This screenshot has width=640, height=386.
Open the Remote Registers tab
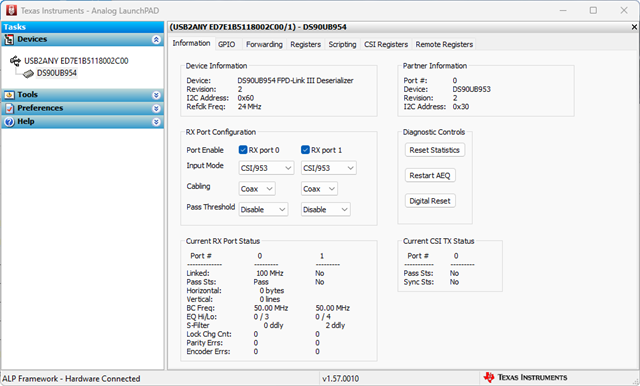(x=444, y=44)
